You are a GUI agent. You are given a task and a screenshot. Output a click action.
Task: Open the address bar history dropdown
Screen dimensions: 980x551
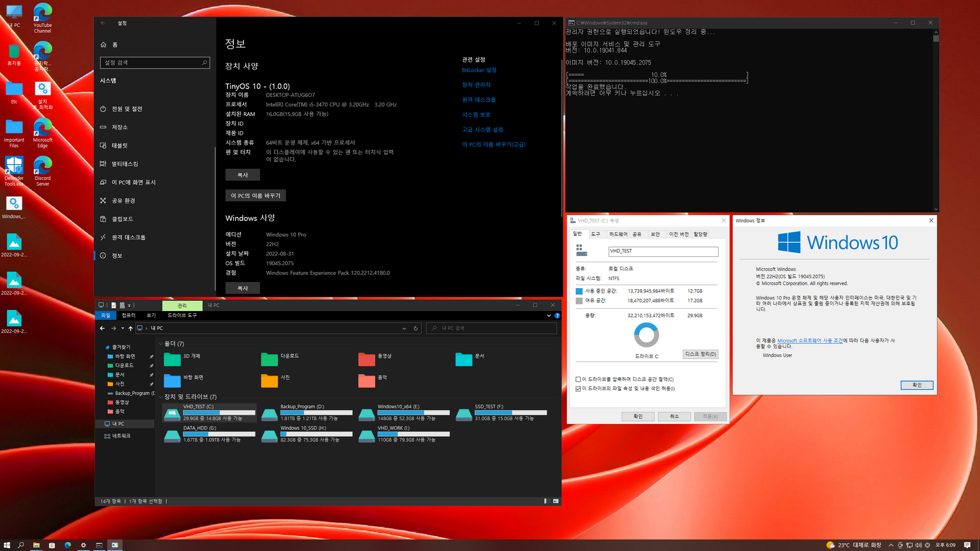[404, 329]
